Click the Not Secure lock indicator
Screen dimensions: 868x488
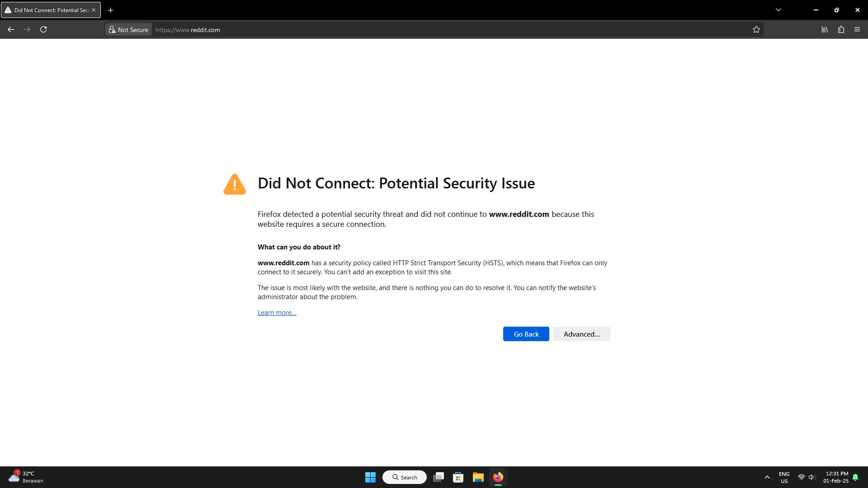point(129,30)
